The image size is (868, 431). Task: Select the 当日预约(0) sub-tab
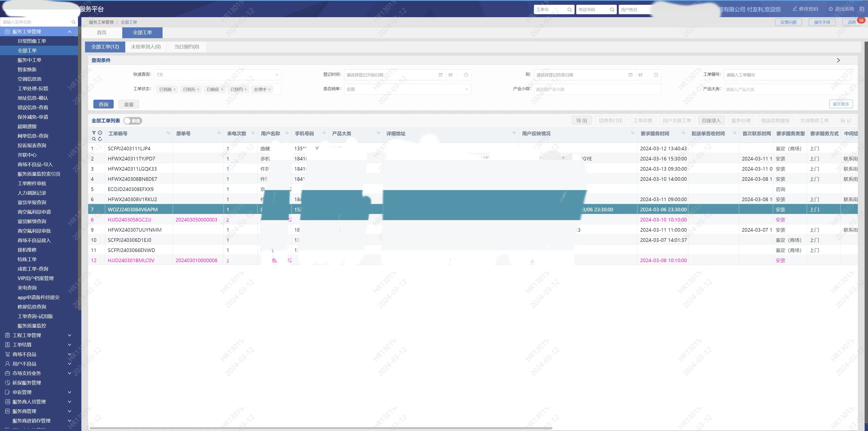(x=187, y=47)
